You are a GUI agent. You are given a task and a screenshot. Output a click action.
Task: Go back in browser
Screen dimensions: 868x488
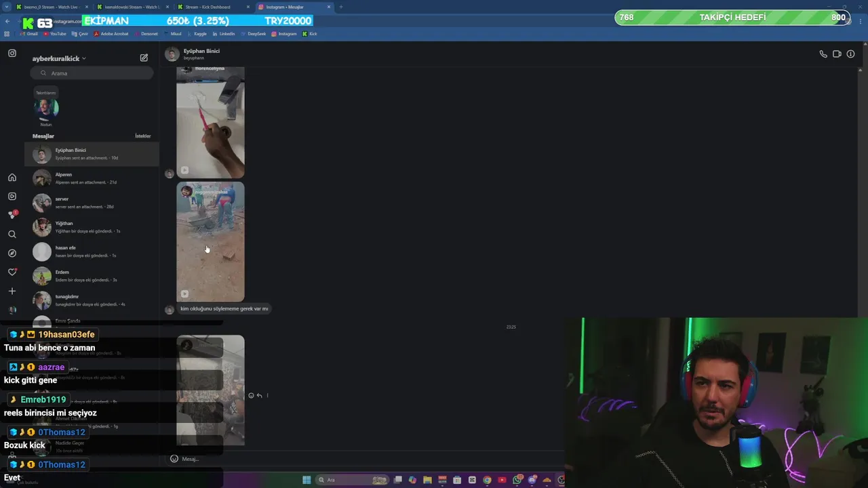click(x=7, y=21)
